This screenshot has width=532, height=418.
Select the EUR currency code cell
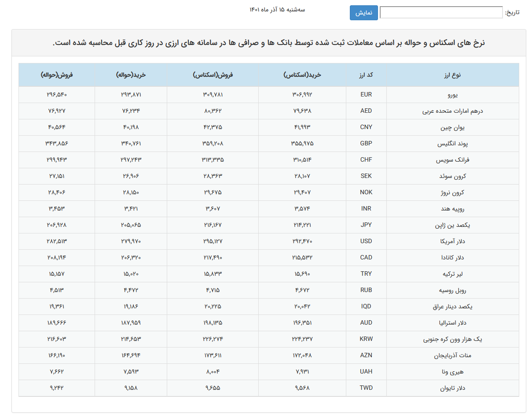[366, 95]
